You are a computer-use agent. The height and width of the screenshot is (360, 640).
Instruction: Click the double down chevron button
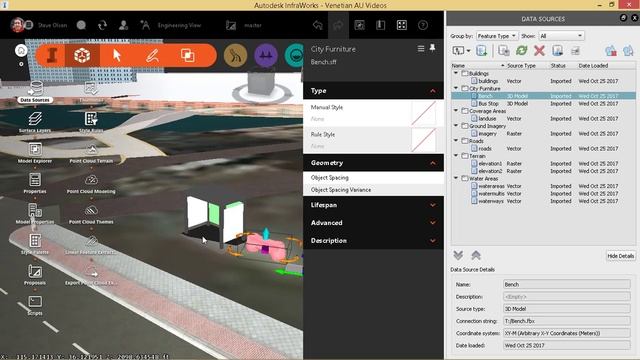point(458,256)
